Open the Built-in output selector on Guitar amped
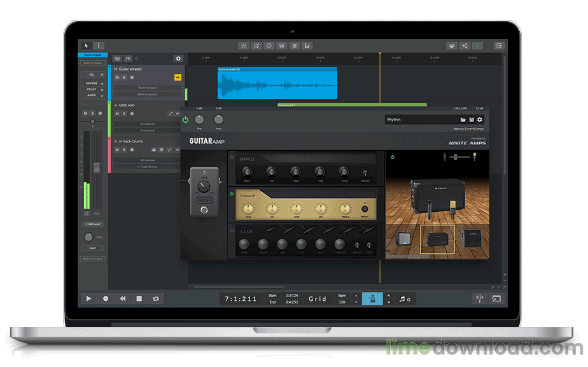Viewport: 588px width, 367px height. [147, 93]
